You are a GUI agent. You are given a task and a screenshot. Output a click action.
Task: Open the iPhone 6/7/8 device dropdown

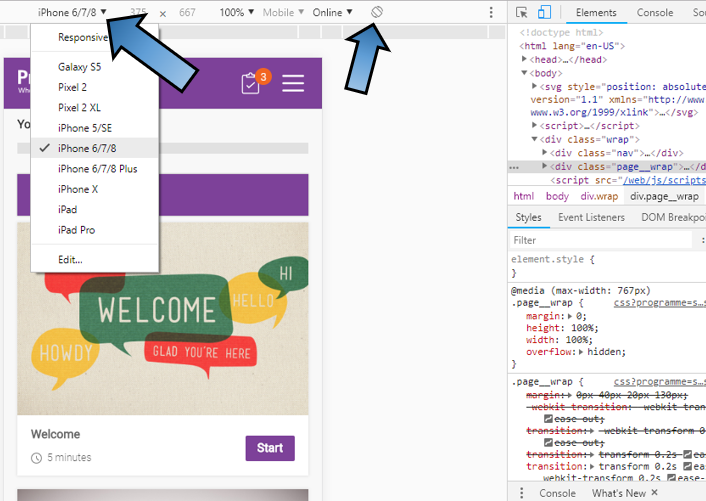pyautogui.click(x=72, y=12)
